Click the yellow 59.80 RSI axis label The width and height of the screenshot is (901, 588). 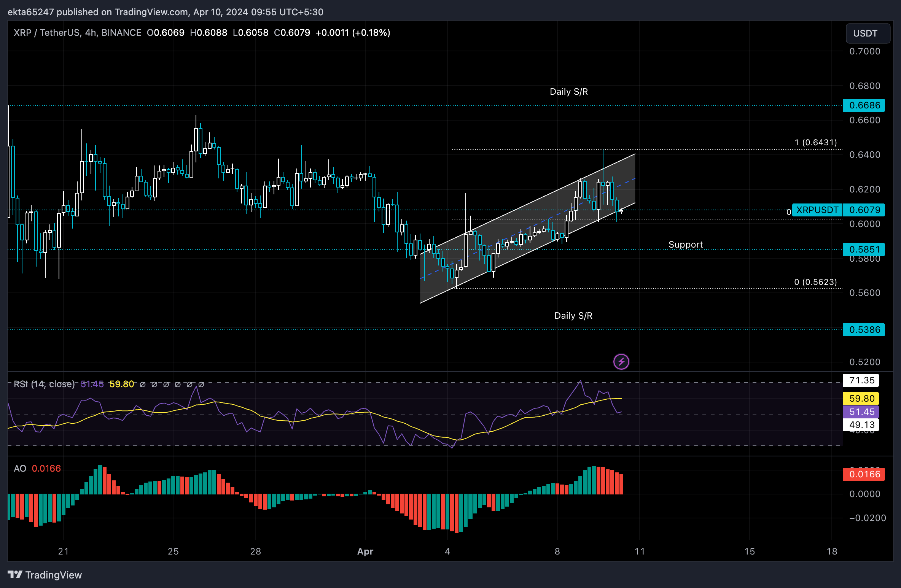tap(862, 399)
